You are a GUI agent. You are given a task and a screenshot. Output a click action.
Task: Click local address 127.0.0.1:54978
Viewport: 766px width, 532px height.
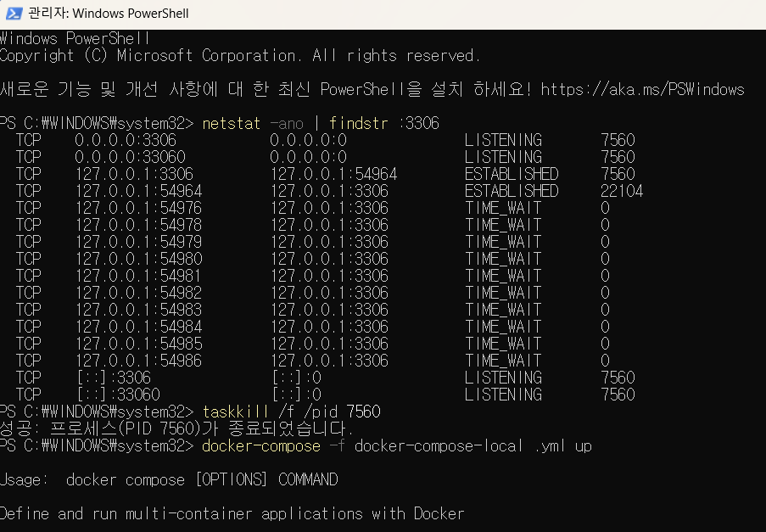[138, 225]
